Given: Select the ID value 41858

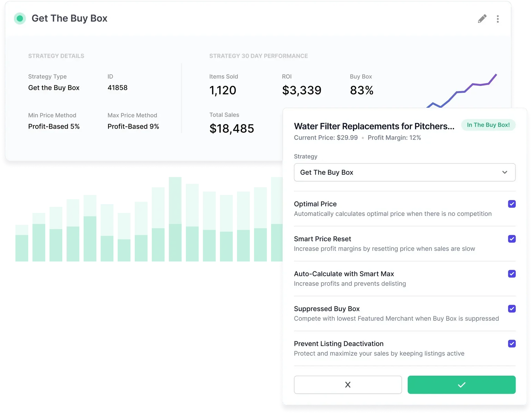Looking at the screenshot, I should (117, 88).
